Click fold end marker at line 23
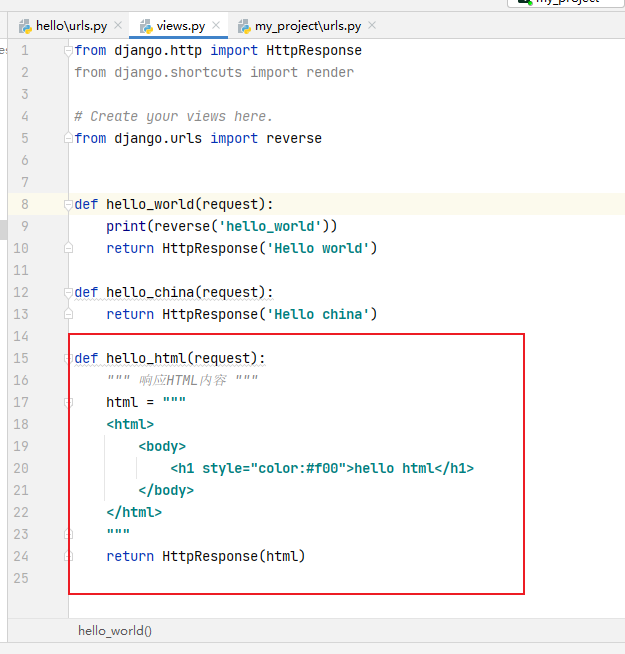Image resolution: width=625 pixels, height=654 pixels. pyautogui.click(x=68, y=534)
